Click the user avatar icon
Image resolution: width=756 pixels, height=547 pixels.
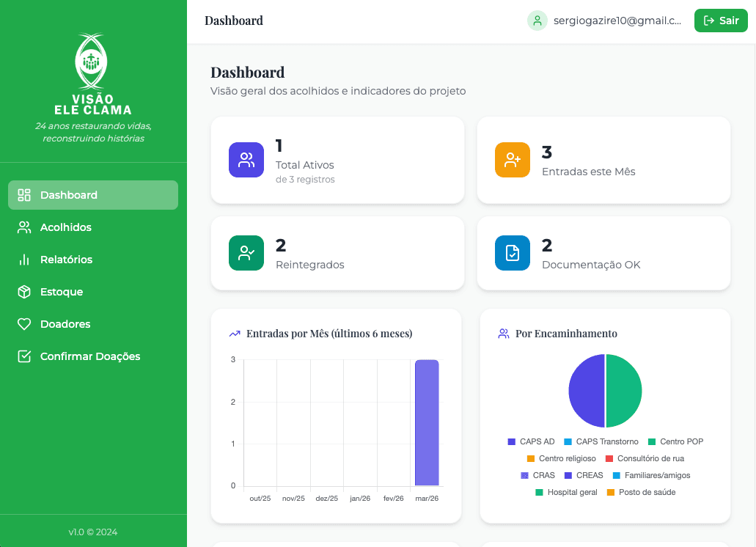click(537, 21)
